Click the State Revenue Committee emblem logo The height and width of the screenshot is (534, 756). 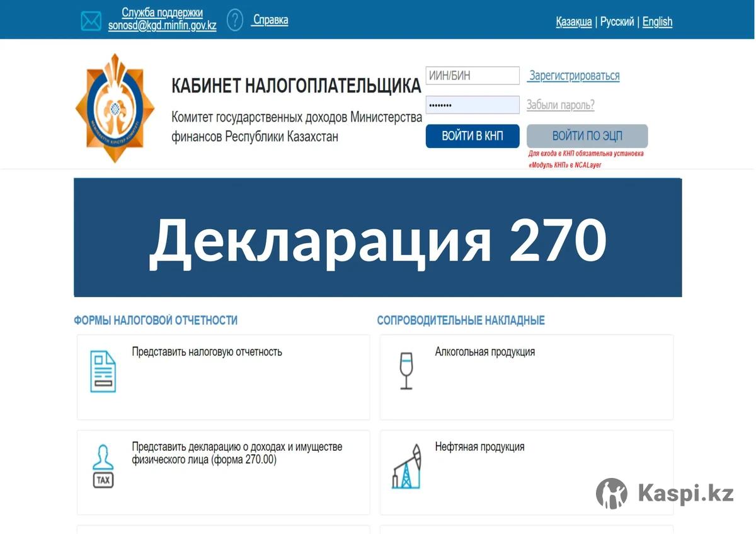tap(115, 108)
